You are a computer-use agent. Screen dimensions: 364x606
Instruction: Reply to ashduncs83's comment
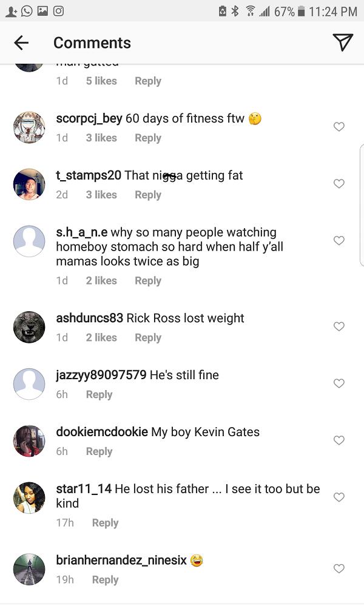click(148, 337)
